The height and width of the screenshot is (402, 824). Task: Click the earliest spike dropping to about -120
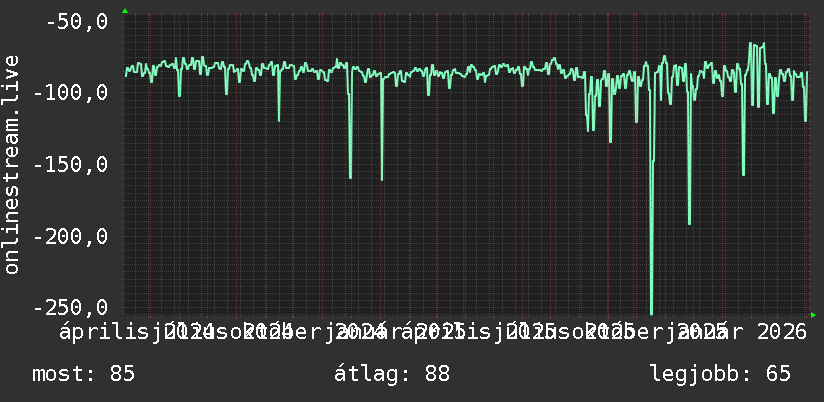tap(279, 119)
